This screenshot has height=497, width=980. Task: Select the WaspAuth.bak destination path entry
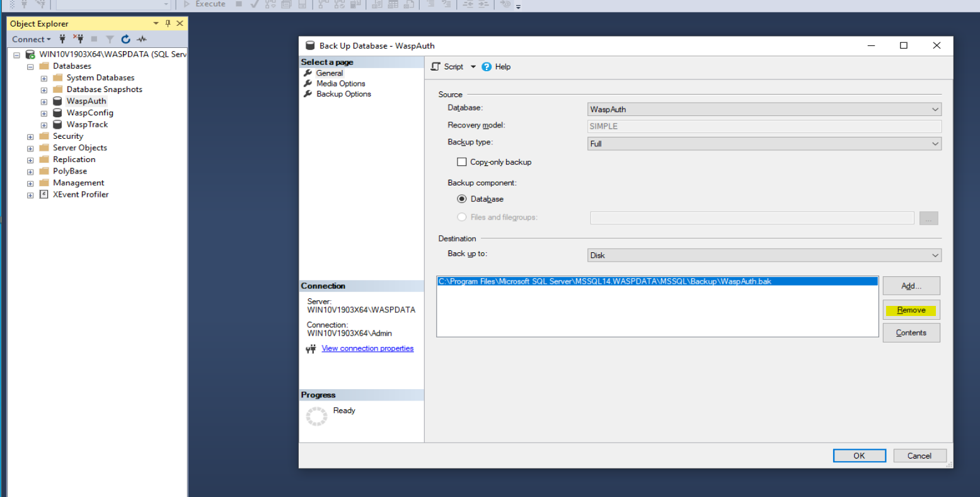[657, 281]
